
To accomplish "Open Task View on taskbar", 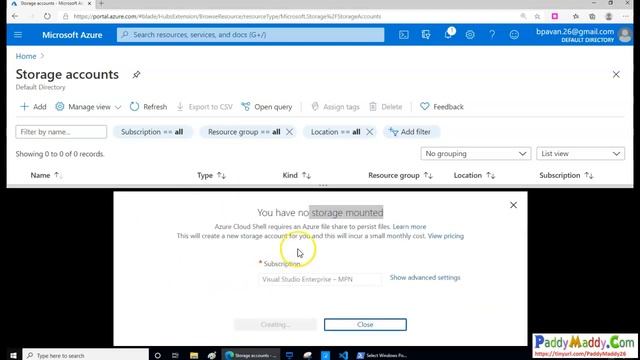I will [x=175, y=355].
